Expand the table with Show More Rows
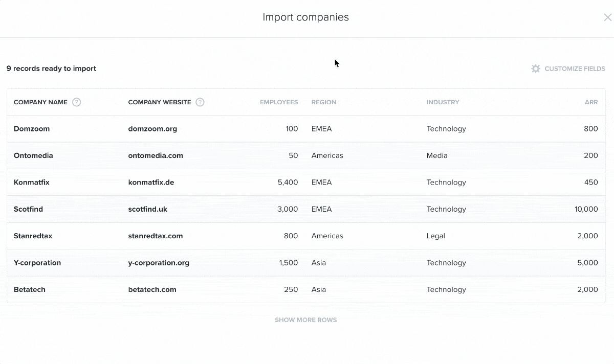 coord(306,320)
